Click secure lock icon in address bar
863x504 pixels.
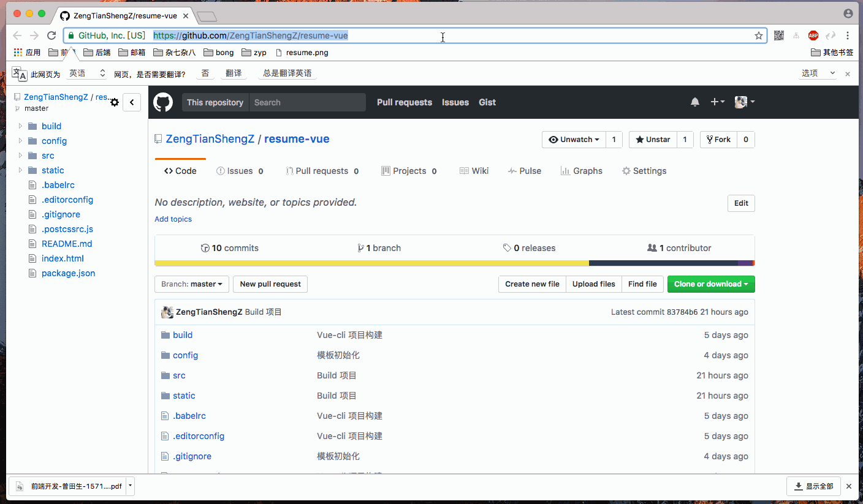click(71, 36)
